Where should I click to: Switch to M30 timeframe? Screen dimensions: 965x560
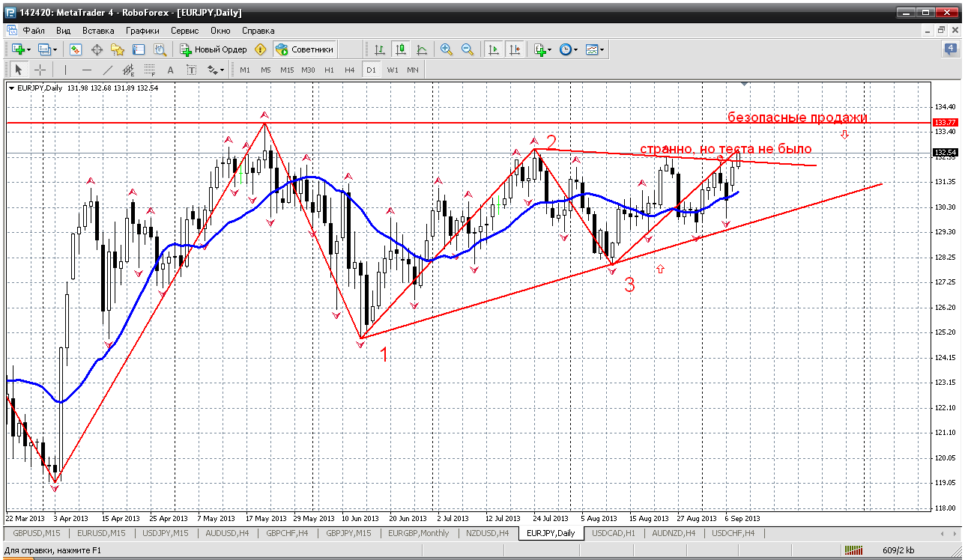308,70
